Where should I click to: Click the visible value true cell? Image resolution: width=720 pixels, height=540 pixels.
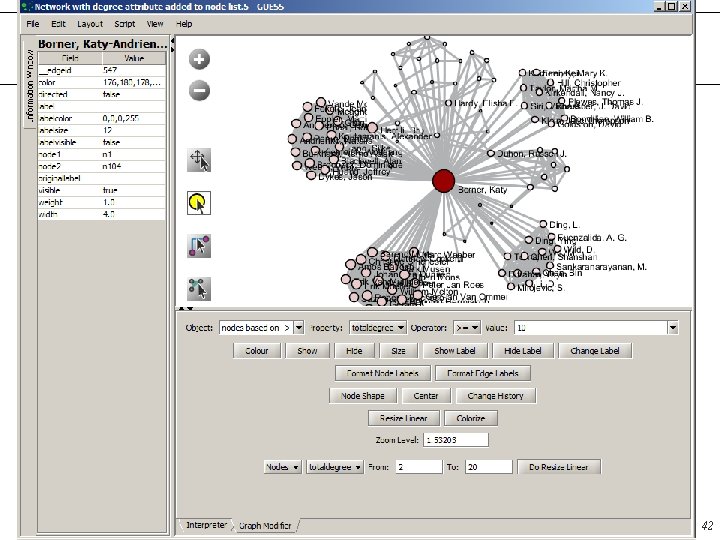point(134,190)
